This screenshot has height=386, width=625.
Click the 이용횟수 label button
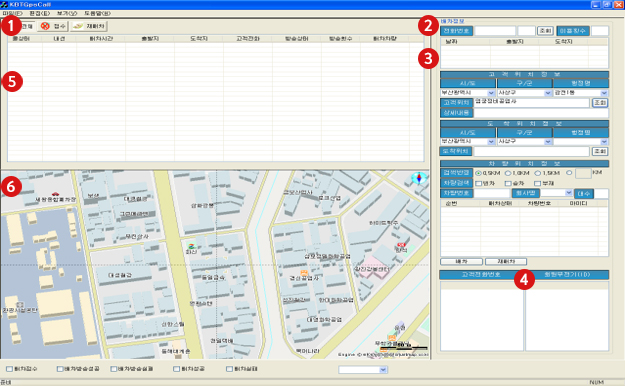[573, 31]
